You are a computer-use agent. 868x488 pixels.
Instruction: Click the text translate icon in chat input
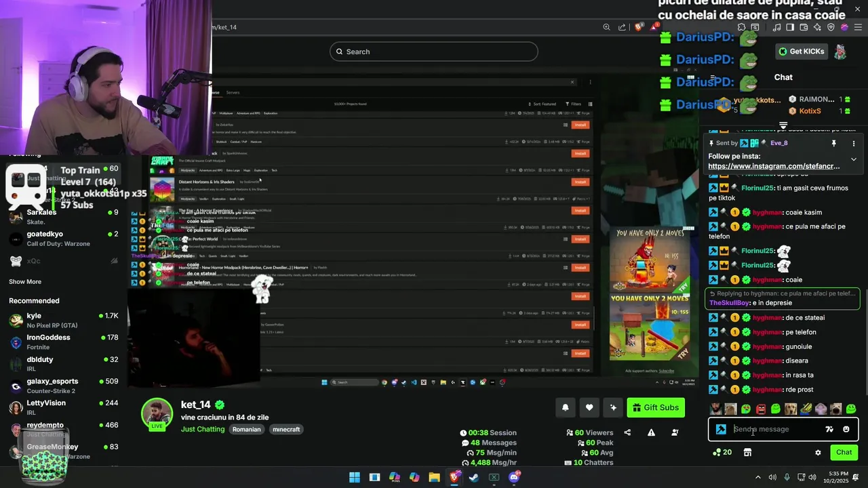(829, 429)
